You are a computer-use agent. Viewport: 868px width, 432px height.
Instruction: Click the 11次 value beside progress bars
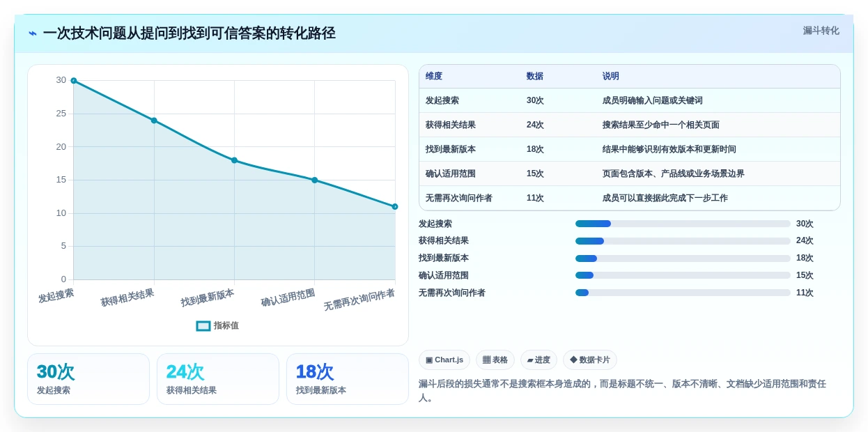tap(805, 293)
